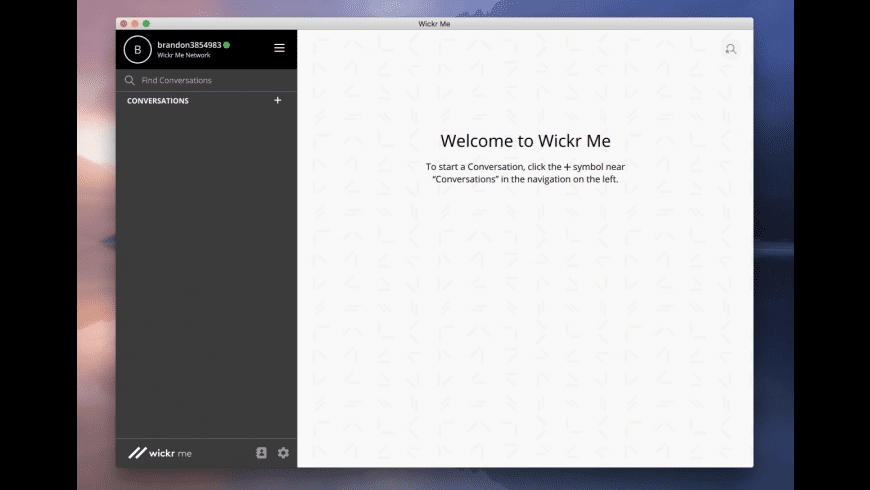Maximize the Wickr Me window with green button
The height and width of the screenshot is (490, 870).
146,23
